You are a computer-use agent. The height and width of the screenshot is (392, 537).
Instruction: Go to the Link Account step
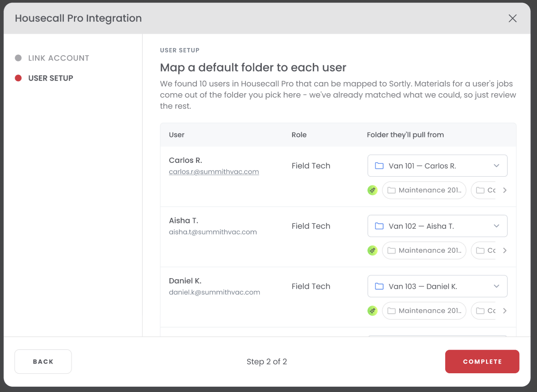point(52,58)
